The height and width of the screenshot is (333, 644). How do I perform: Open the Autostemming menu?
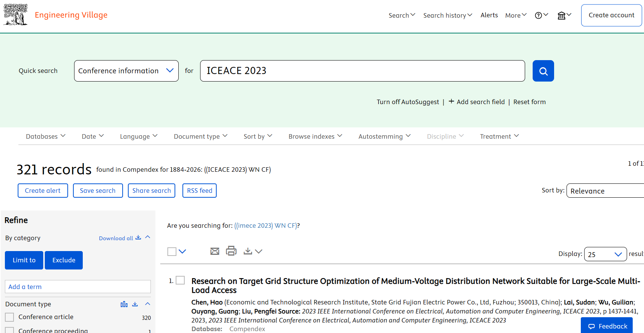384,136
